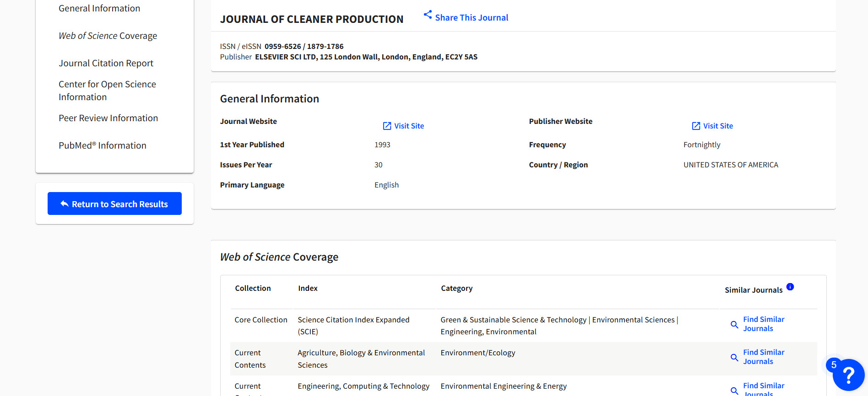The width and height of the screenshot is (868, 396).
Task: Click the Similar Journals column header
Action: point(754,290)
